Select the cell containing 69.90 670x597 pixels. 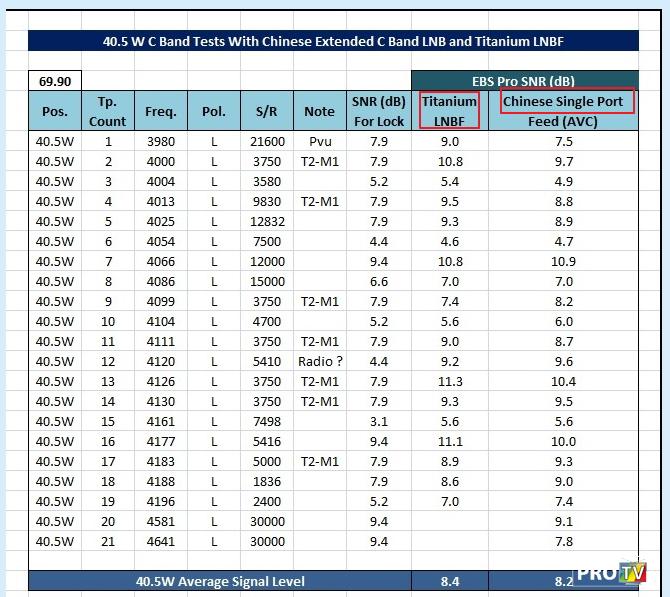[56, 80]
